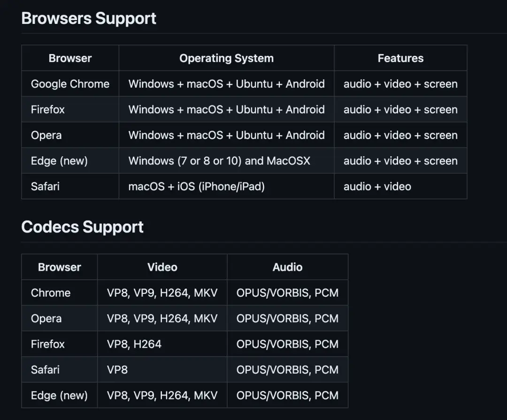This screenshot has height=420, width=507.
Task: Select Safari's lone 'VP8' video codec cell
Action: [117, 370]
